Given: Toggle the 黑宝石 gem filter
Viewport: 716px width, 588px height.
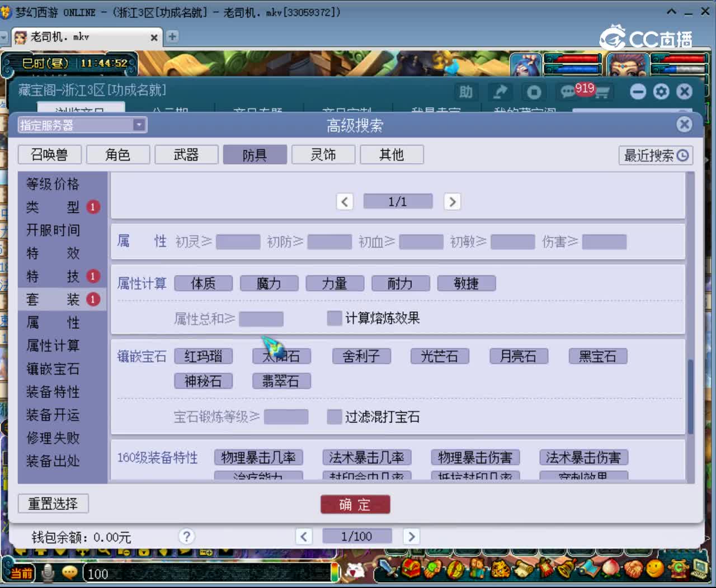Looking at the screenshot, I should click(598, 356).
